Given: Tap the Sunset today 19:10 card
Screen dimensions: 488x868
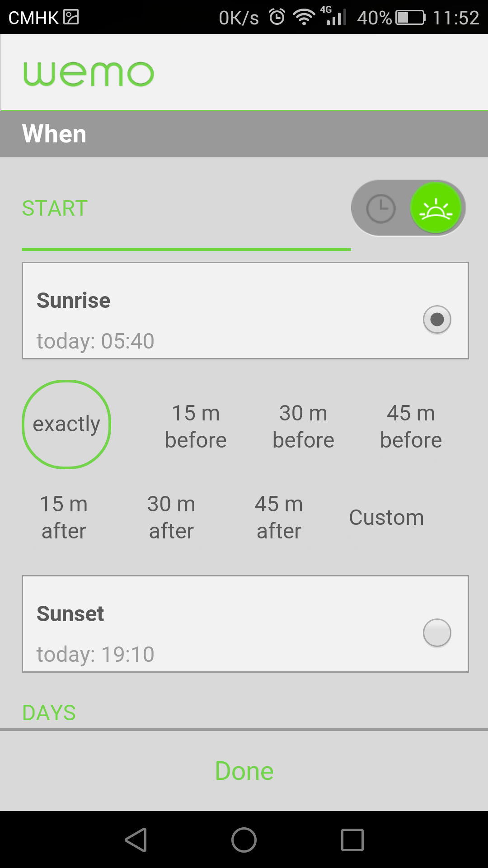Looking at the screenshot, I should (245, 624).
